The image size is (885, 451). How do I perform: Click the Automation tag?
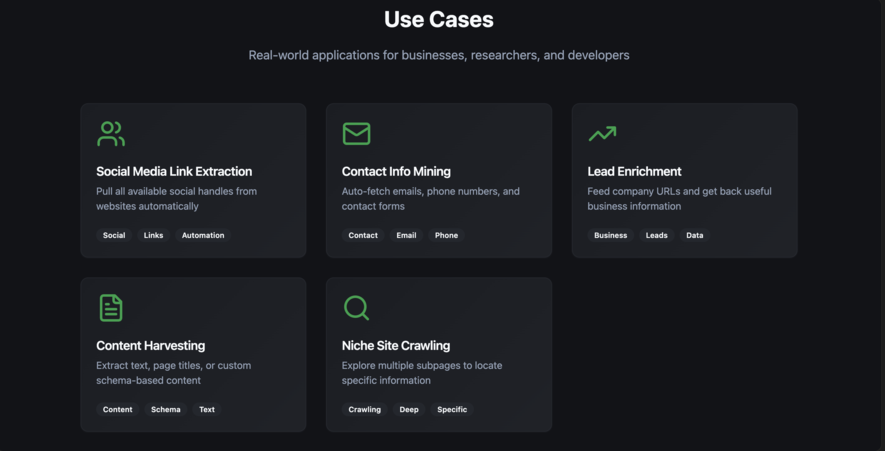pos(203,235)
